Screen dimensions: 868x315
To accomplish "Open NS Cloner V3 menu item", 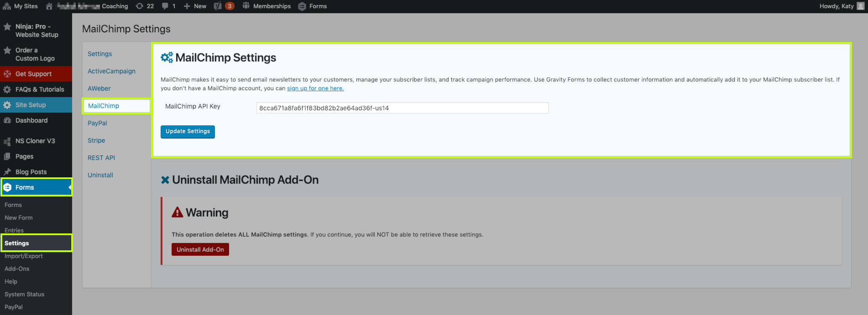I will click(x=36, y=141).
